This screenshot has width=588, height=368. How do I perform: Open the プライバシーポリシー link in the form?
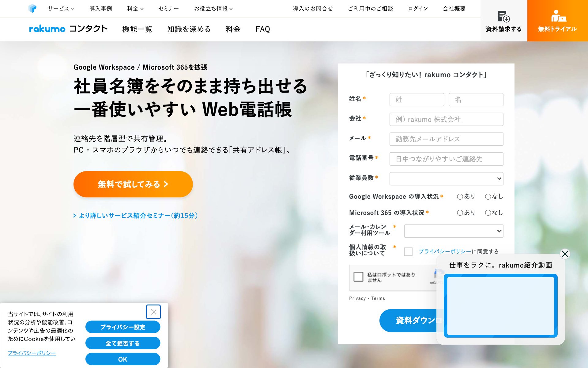[445, 251]
